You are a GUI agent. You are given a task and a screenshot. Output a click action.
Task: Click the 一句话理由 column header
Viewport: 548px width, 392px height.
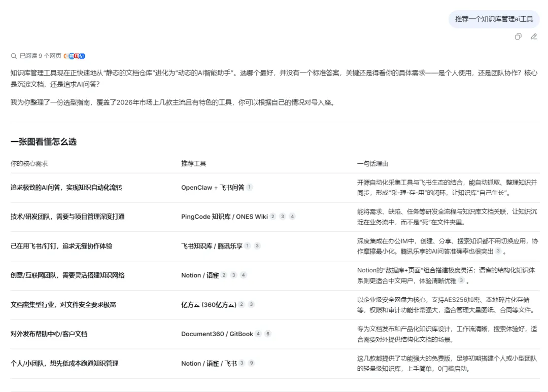point(372,163)
